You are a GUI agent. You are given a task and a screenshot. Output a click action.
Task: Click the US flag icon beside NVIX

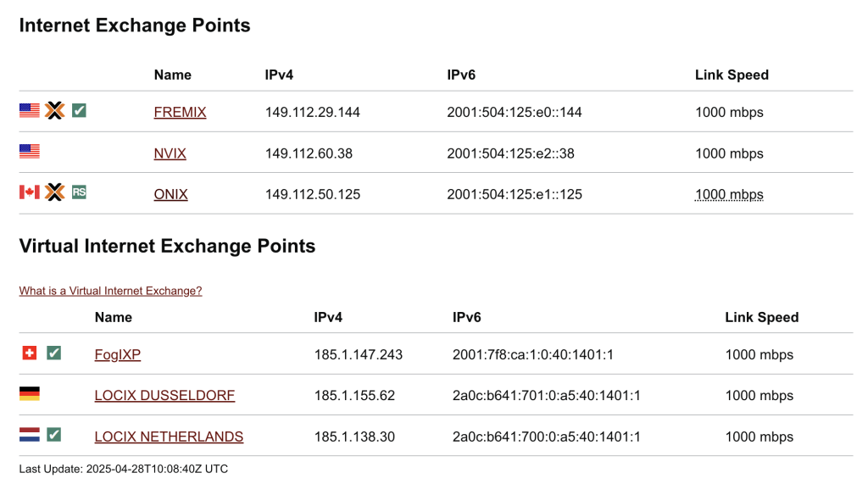pyautogui.click(x=30, y=151)
